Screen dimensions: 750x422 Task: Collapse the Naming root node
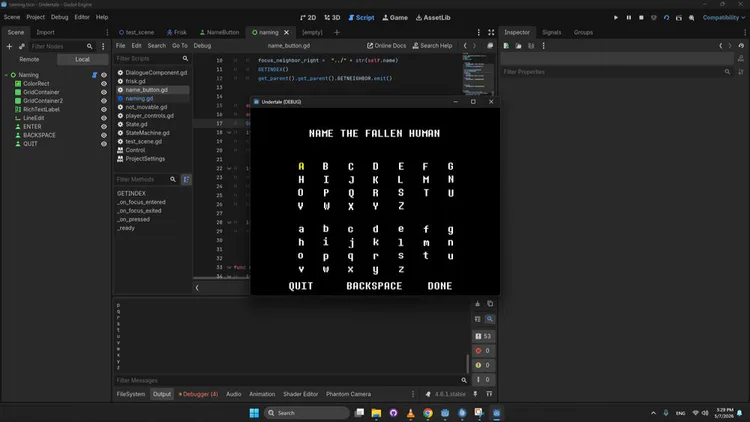[x=6, y=75]
